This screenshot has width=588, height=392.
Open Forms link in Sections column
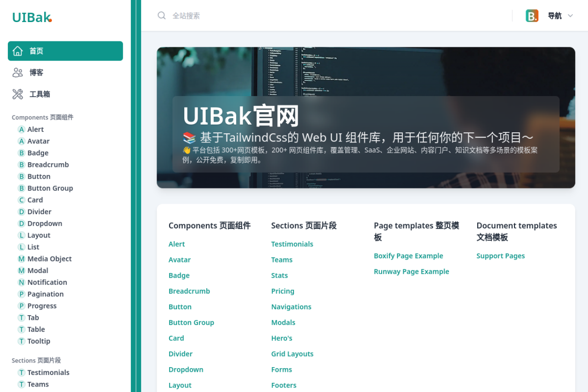coord(282,369)
